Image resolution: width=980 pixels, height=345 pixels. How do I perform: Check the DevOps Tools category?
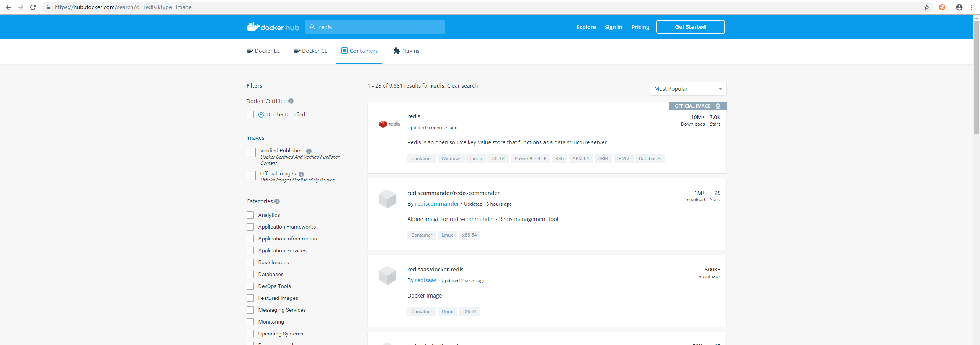coord(250,286)
